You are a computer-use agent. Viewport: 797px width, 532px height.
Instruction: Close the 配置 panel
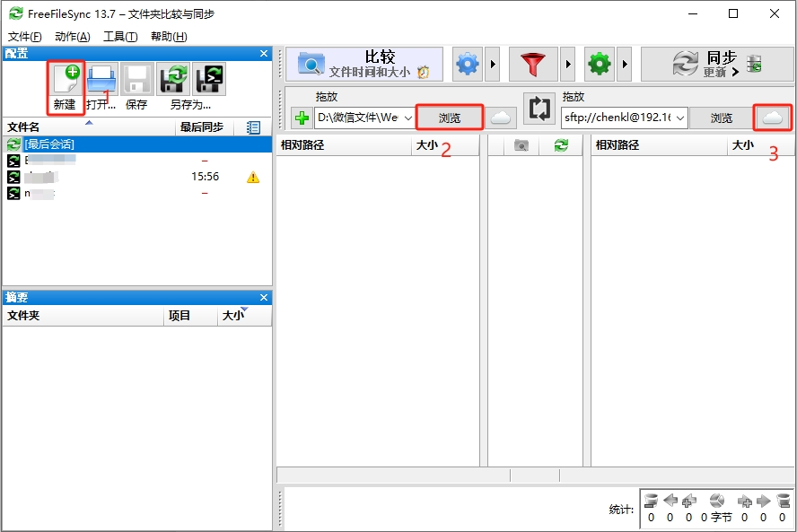[264, 53]
